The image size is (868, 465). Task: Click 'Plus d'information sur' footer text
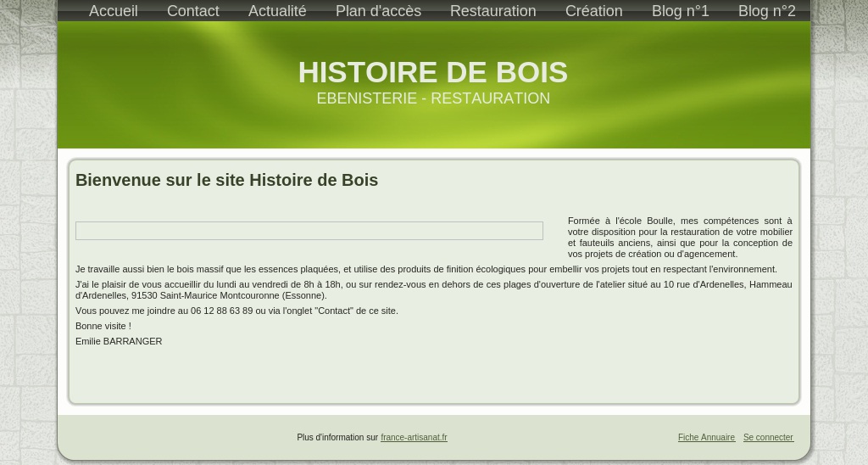pos(337,437)
